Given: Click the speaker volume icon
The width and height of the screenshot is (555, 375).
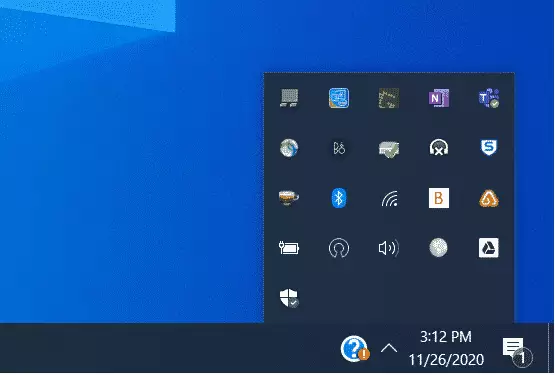Looking at the screenshot, I should 389,248.
